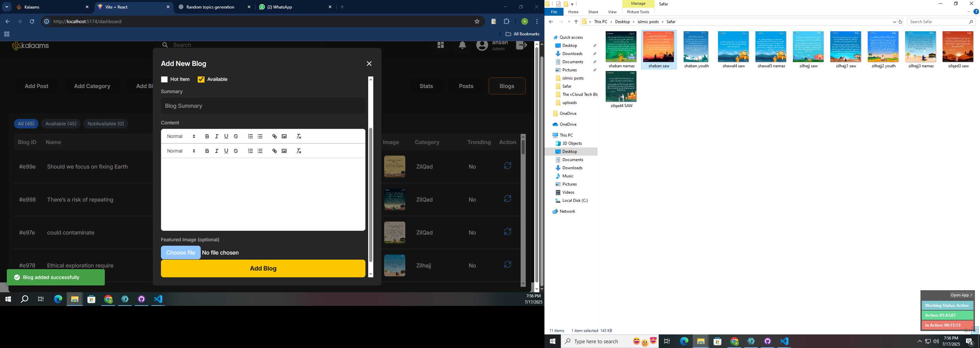Click clear formatting icon in lower toolbar
Viewport: 980px width, 348px height.
point(299,151)
